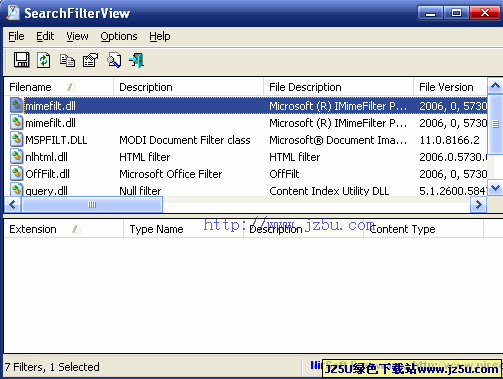This screenshot has width=503, height=379.
Task: Select the query.dll filename
Action: click(x=46, y=191)
